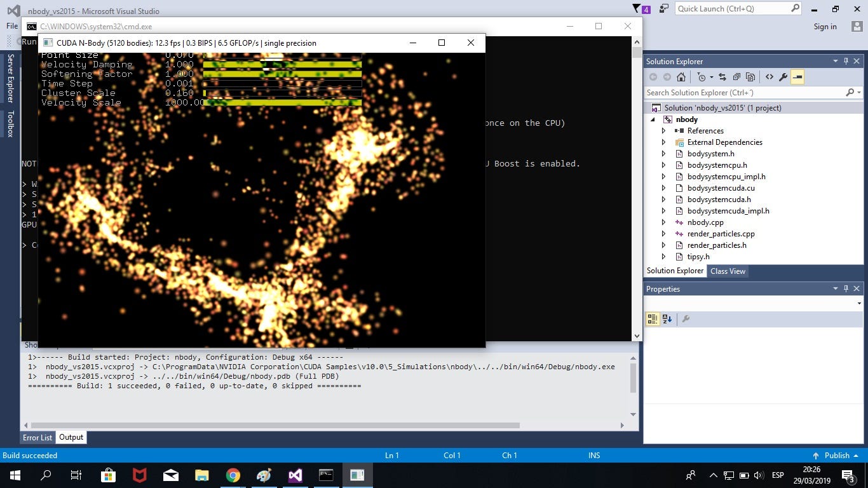Screen dimensions: 868x488
Task: Switch to the Error List tab
Action: (x=37, y=438)
